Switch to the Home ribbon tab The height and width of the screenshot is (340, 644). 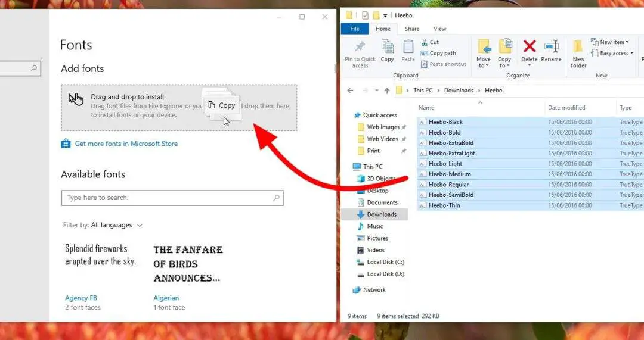[x=383, y=29]
